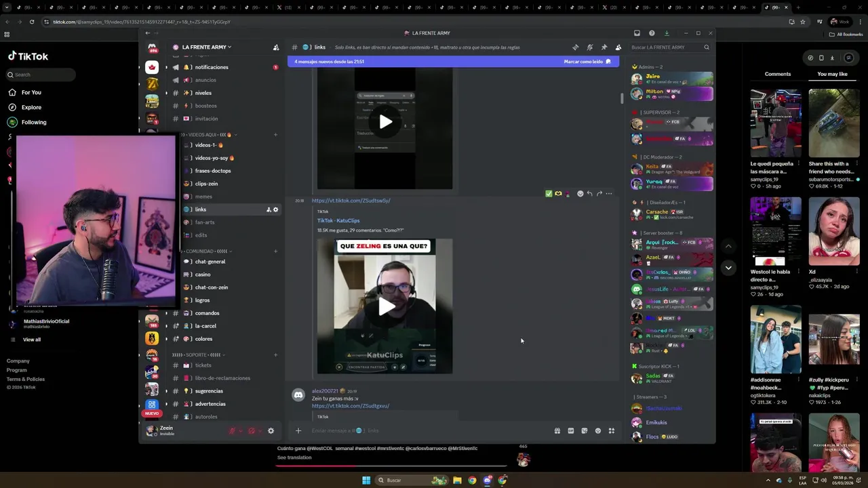This screenshot has width=868, height=488.
Task: Click the green download update icon
Action: pos(667,33)
